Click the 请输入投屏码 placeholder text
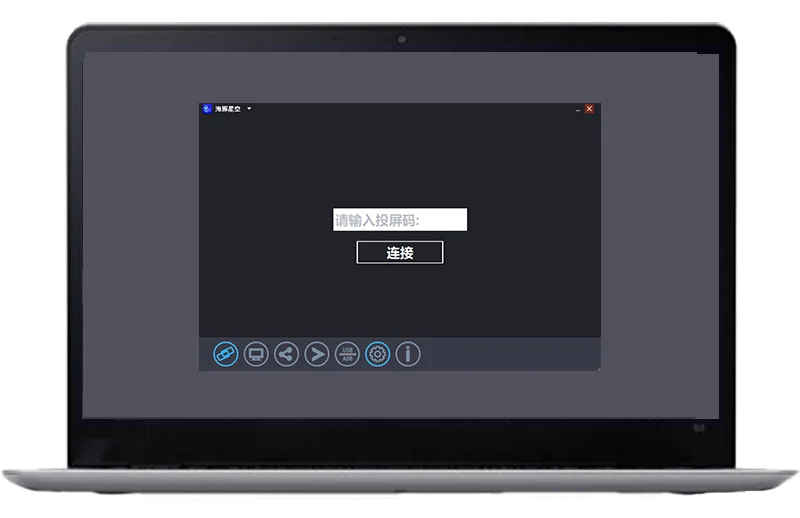This screenshot has height=518, width=800. point(377,220)
